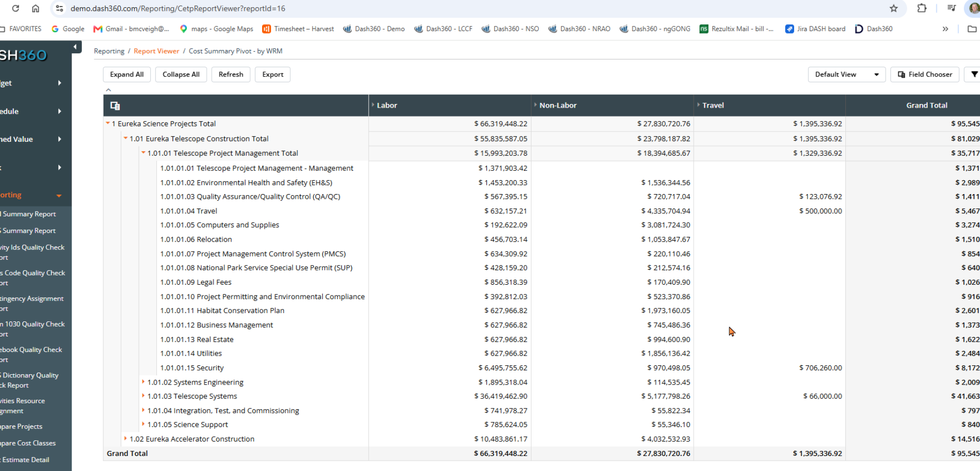The width and height of the screenshot is (980, 471).
Task: Open Estimate Detail sidebar item
Action: [x=25, y=460]
